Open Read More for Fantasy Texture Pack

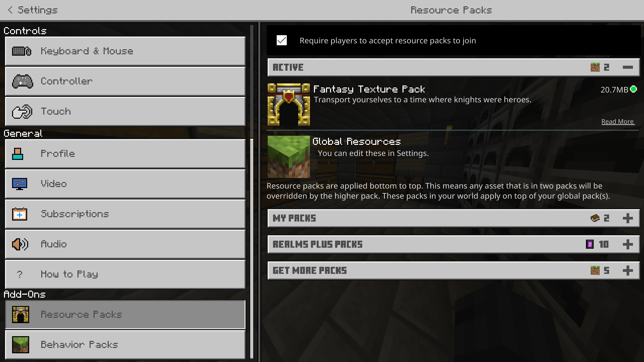618,122
